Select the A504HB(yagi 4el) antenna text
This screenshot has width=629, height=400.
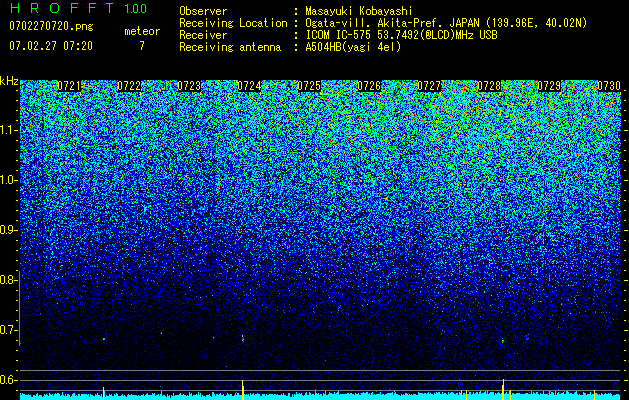click(x=353, y=47)
